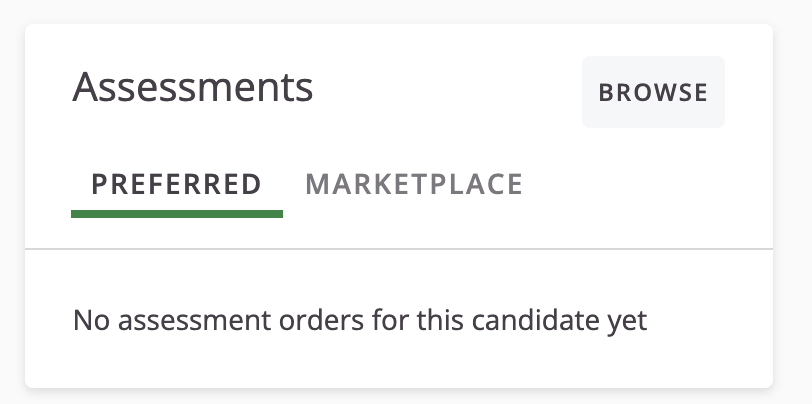
Task: Click the blank area right of MARKETPLACE
Action: point(640,186)
